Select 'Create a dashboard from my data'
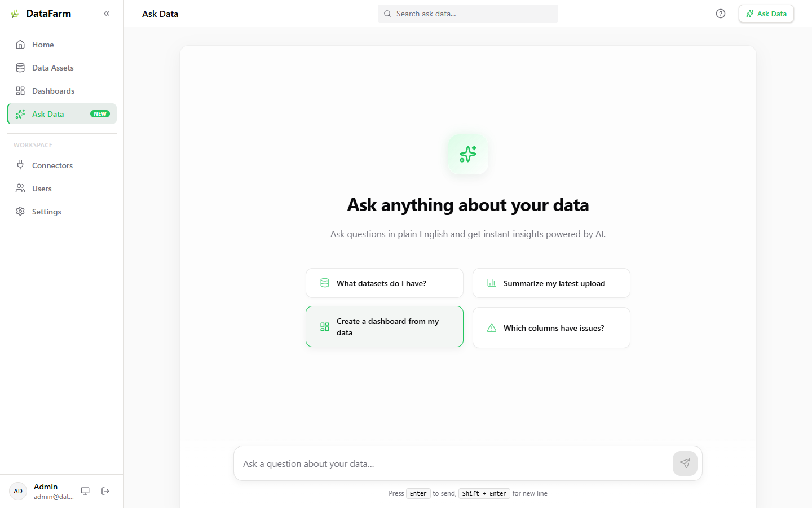Image resolution: width=812 pixels, height=508 pixels. click(x=384, y=326)
